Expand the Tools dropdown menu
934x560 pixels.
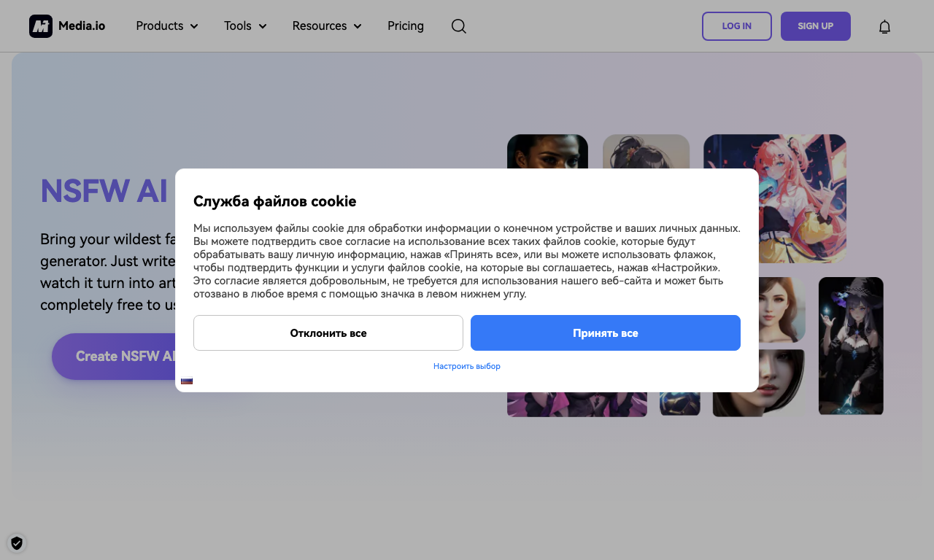click(245, 26)
